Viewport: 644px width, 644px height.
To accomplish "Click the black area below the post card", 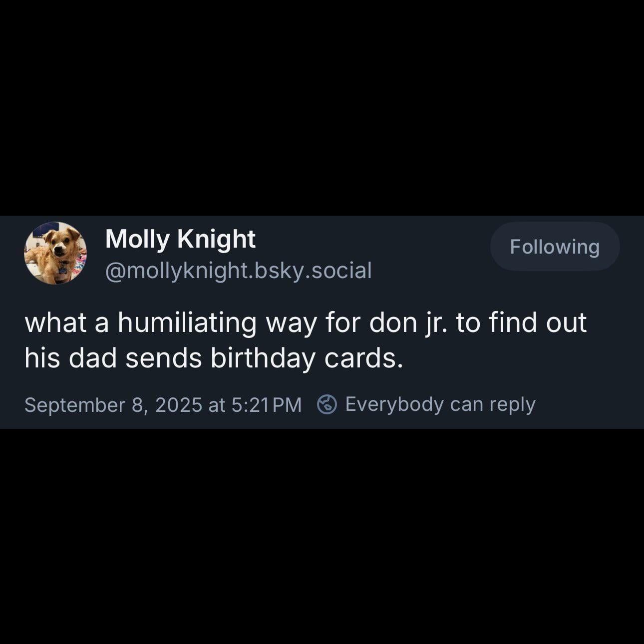I will click(x=322, y=536).
